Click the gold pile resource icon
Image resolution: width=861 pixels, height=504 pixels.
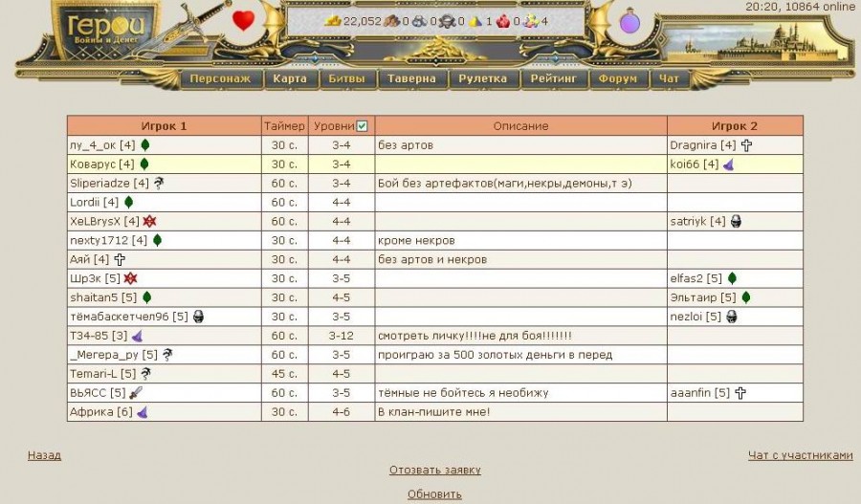(333, 21)
